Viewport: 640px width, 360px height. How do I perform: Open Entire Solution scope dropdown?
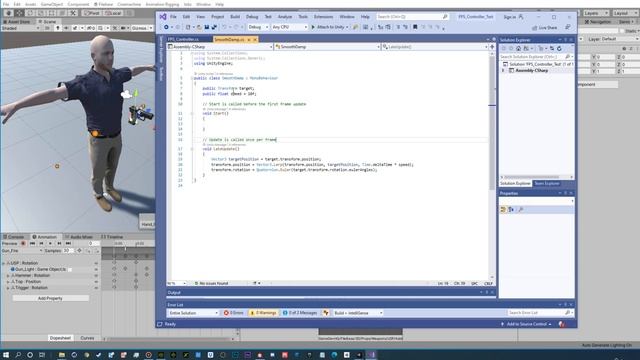193,313
